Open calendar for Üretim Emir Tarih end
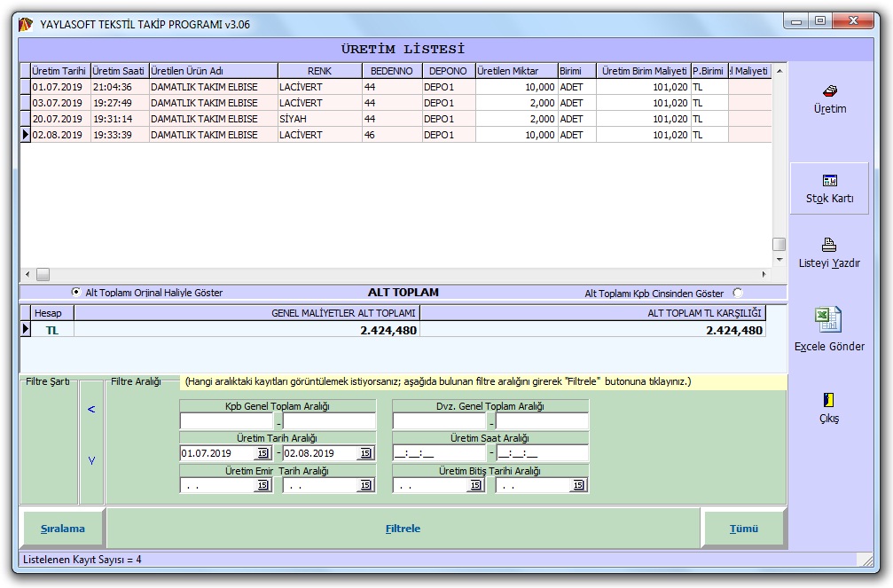This screenshot has width=893, height=588. point(365,485)
